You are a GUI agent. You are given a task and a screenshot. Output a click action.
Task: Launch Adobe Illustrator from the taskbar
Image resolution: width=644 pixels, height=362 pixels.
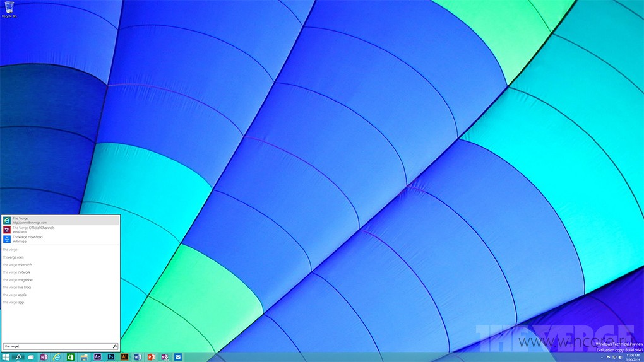pos(124,357)
